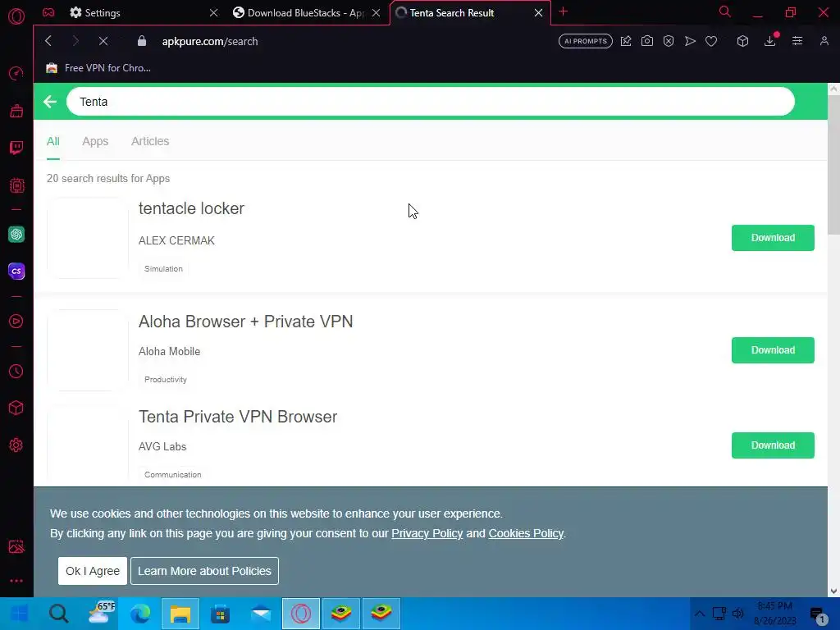
Task: Open Free VPN for Chrome bookmark
Action: [x=98, y=68]
